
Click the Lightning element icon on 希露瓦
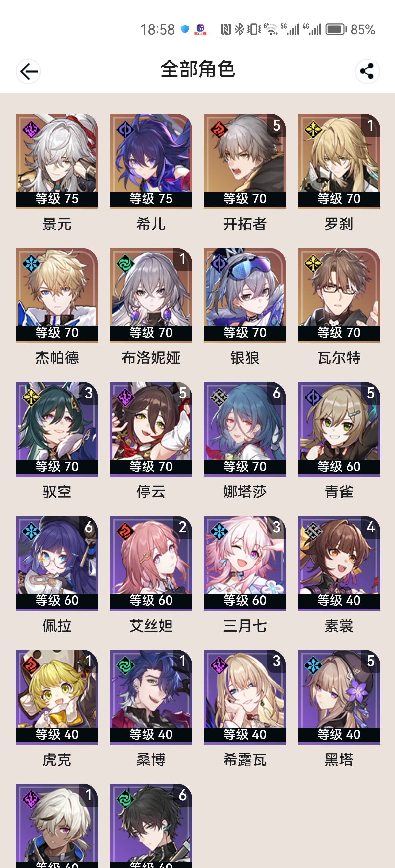[219, 665]
